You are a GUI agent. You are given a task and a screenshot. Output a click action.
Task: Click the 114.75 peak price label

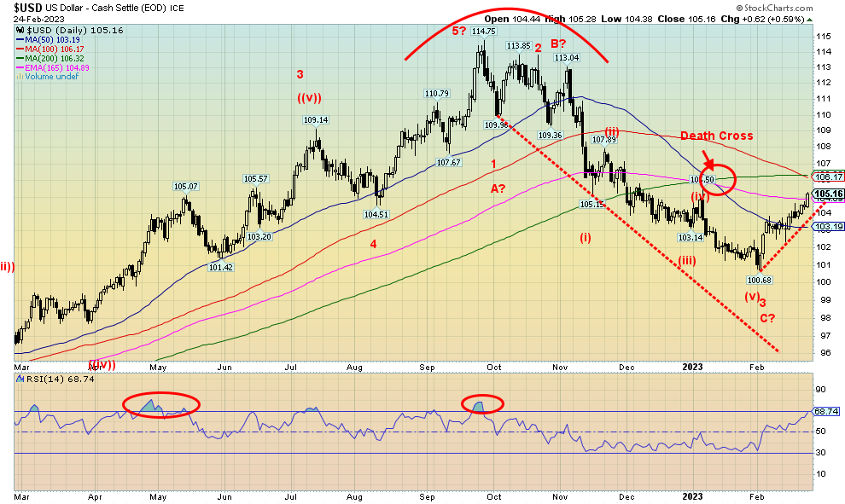click(483, 32)
